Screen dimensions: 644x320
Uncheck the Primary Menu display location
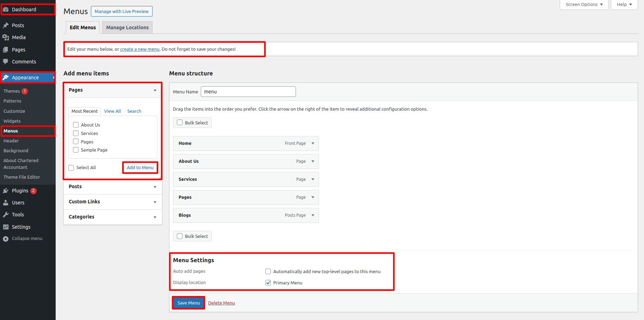coord(268,283)
